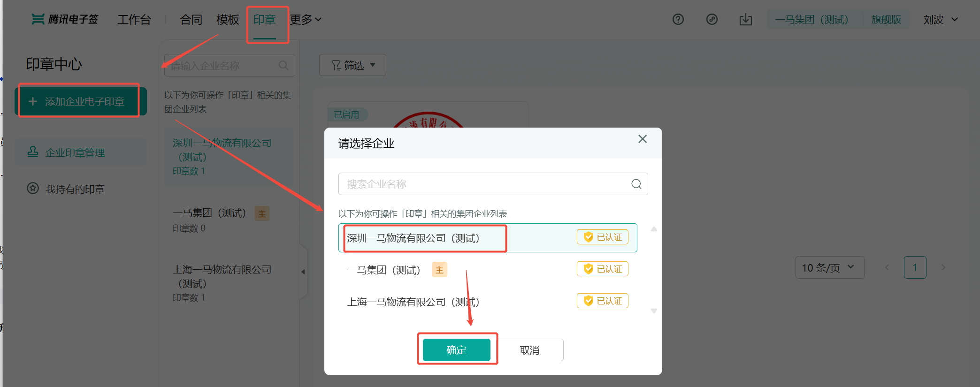980x387 pixels.
Task: Close the 请选择企业 dialog
Action: click(643, 139)
